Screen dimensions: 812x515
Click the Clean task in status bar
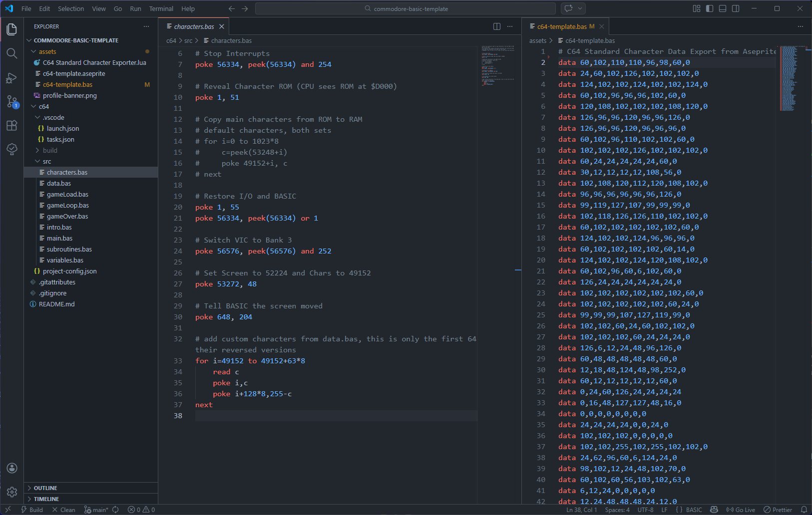coord(63,510)
